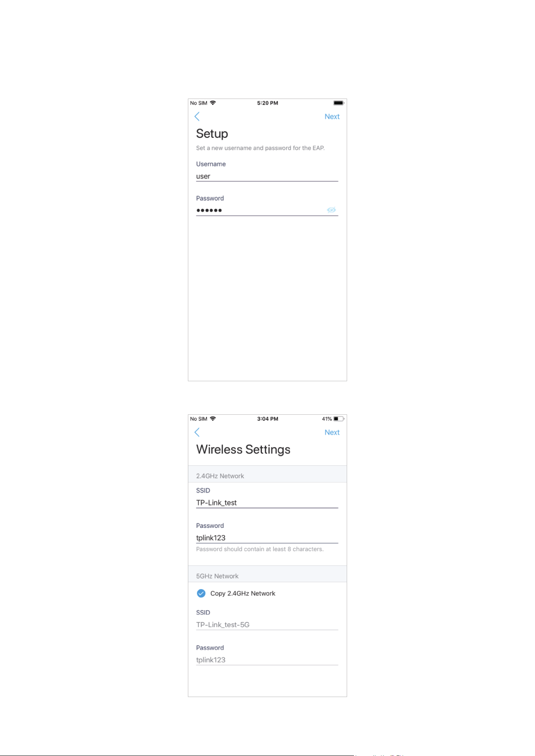Tap the Wi-Fi icon on Wireless Settings screen
The image size is (535, 756).
[213, 419]
